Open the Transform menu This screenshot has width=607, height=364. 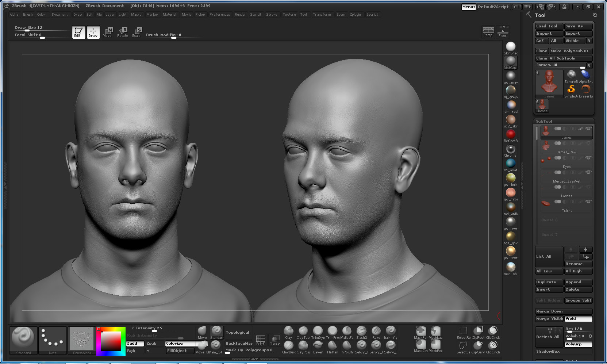tap(322, 15)
